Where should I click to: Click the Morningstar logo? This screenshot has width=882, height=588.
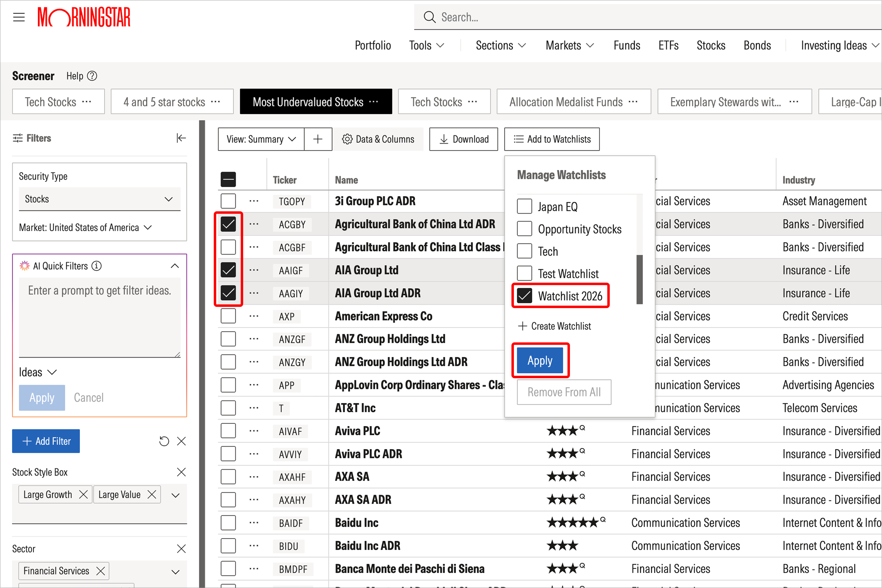coord(84,17)
